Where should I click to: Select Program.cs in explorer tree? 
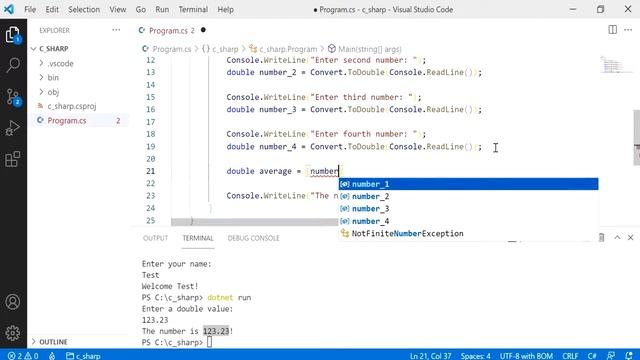(67, 120)
